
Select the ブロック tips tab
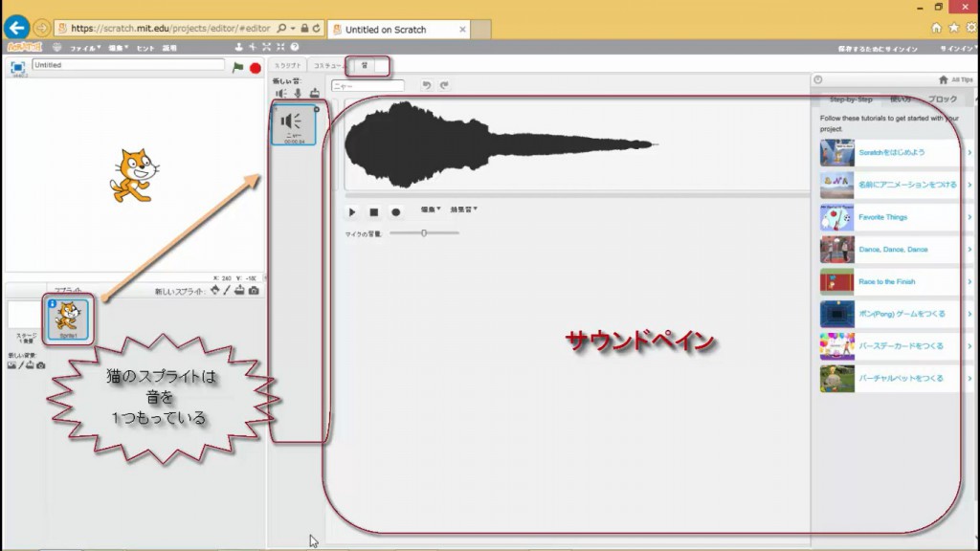[943, 99]
